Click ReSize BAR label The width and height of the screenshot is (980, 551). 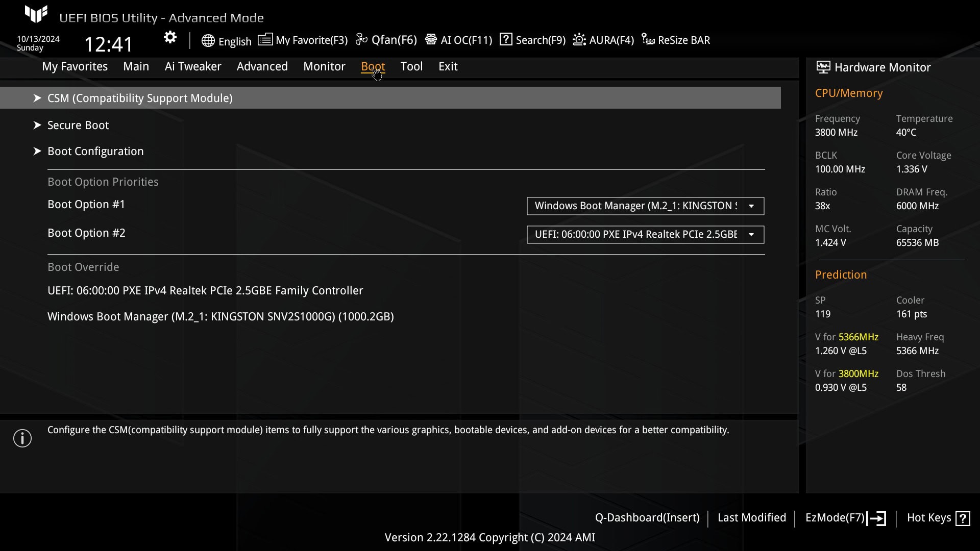click(x=684, y=40)
